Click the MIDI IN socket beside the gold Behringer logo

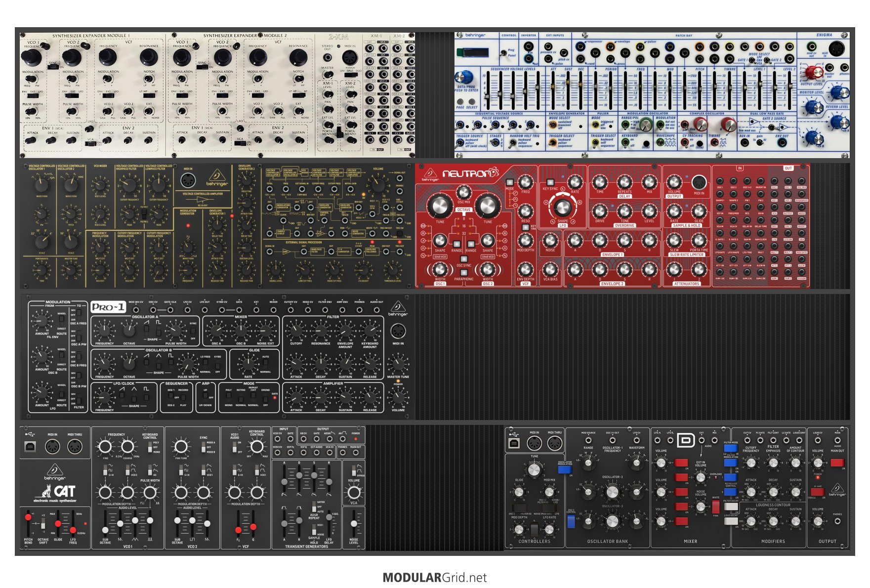click(x=188, y=181)
